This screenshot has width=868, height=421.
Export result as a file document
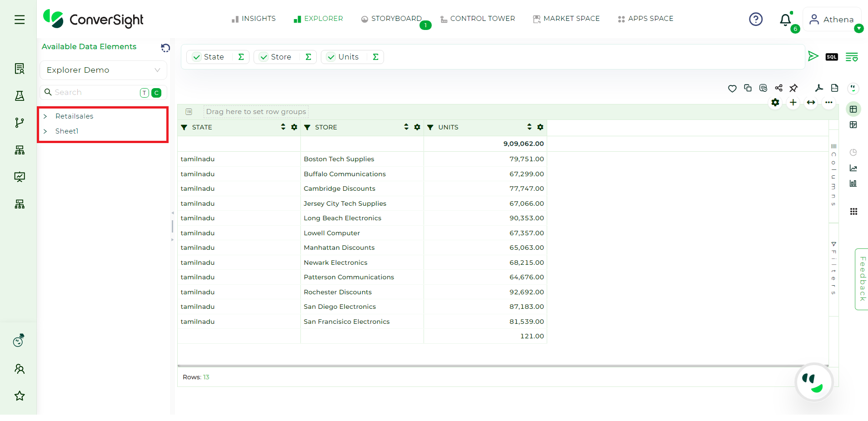(834, 88)
